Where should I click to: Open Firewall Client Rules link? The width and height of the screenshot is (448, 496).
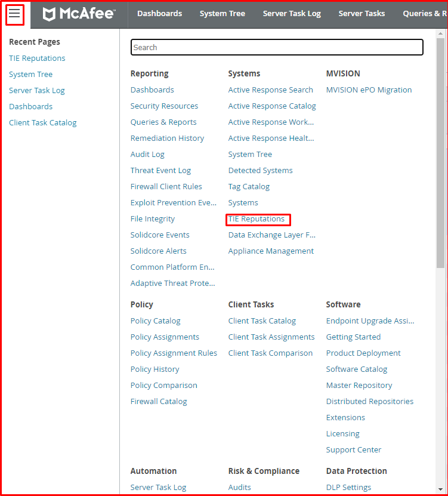(x=166, y=187)
